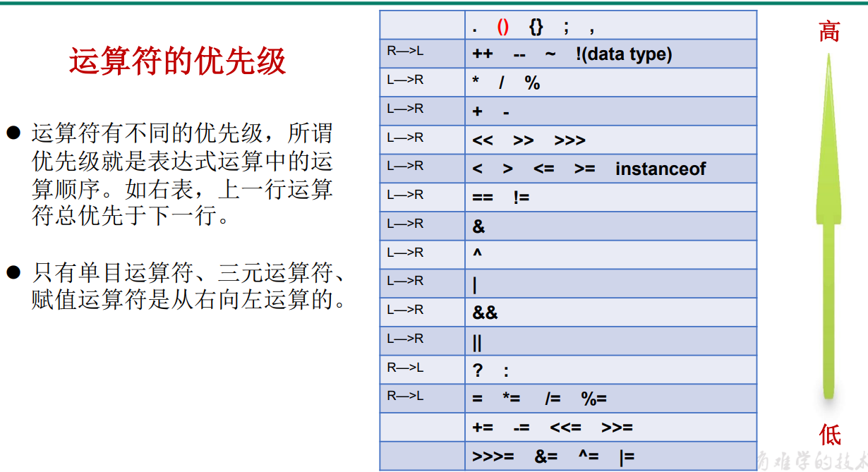Click the *= operator
The image size is (868, 472).
point(511,399)
